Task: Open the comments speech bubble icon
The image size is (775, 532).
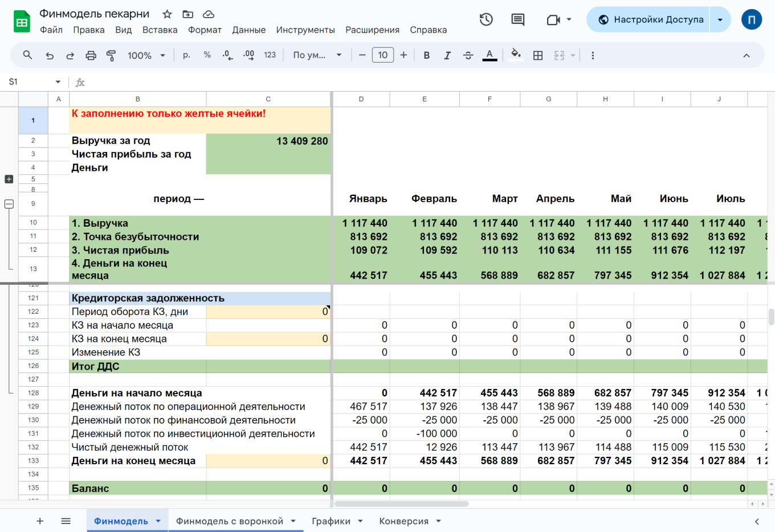Action: [x=517, y=19]
